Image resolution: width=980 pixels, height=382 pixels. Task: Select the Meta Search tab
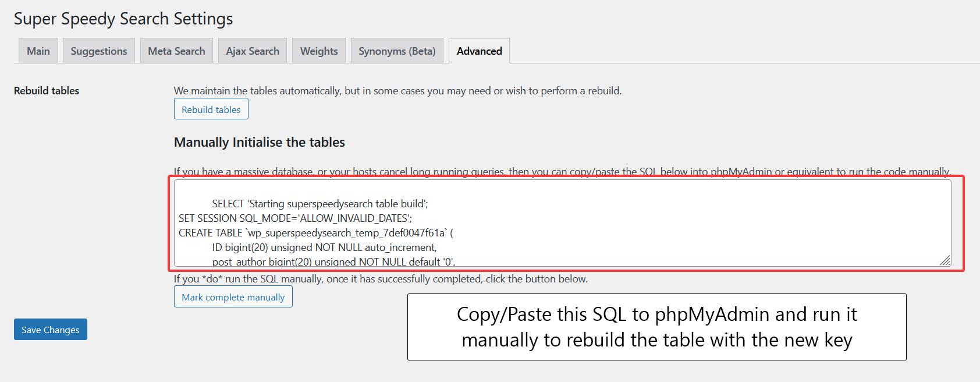click(x=176, y=51)
